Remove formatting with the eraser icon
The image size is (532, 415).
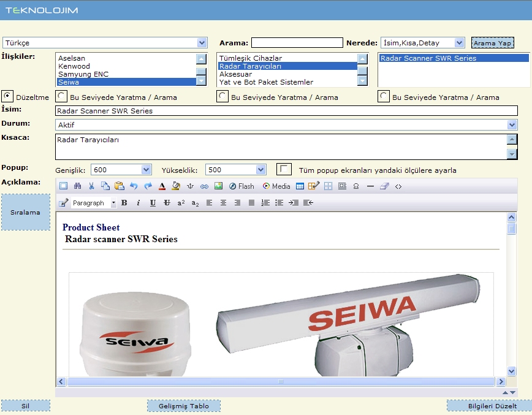pyautogui.click(x=384, y=186)
